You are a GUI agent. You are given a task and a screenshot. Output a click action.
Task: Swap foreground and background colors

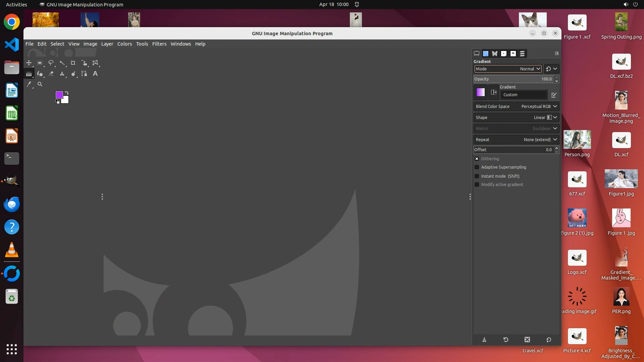click(x=67, y=93)
